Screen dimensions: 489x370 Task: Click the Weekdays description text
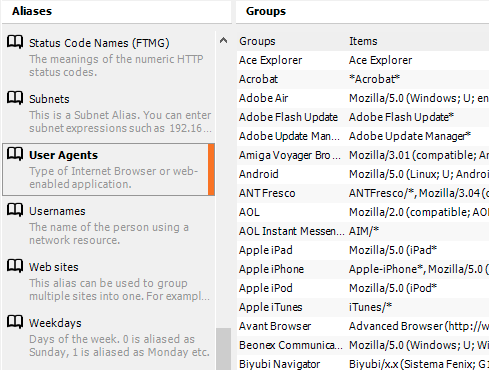pos(119,346)
